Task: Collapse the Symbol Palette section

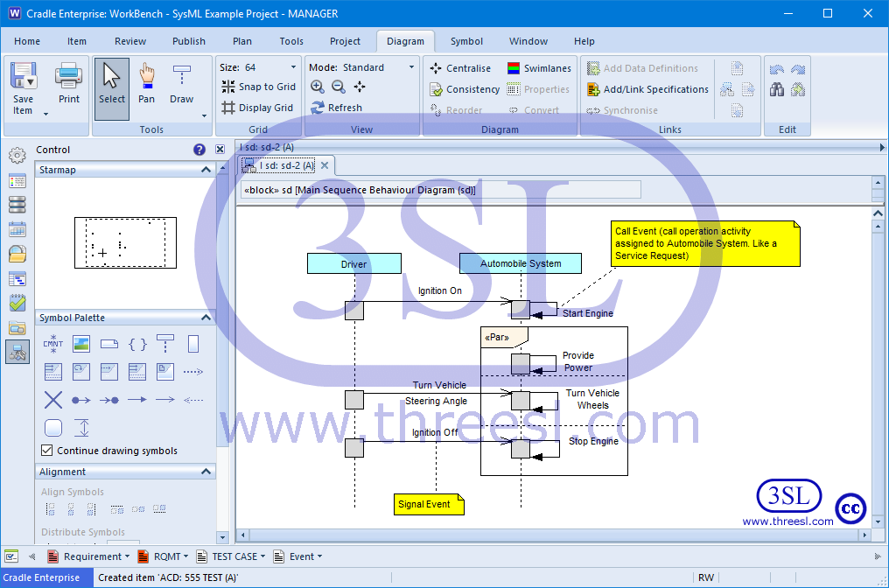Action: [206, 318]
